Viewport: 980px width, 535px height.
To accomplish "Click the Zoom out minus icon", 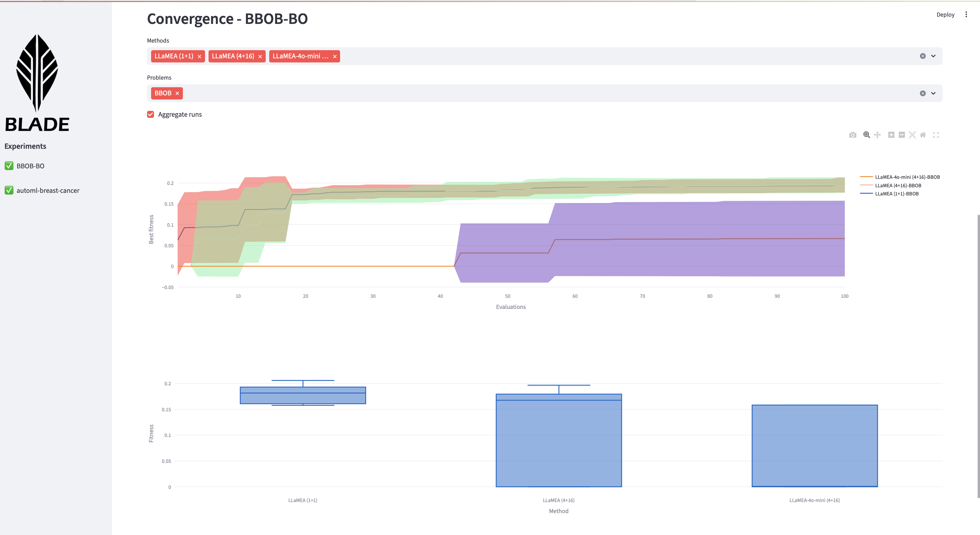I will [902, 135].
